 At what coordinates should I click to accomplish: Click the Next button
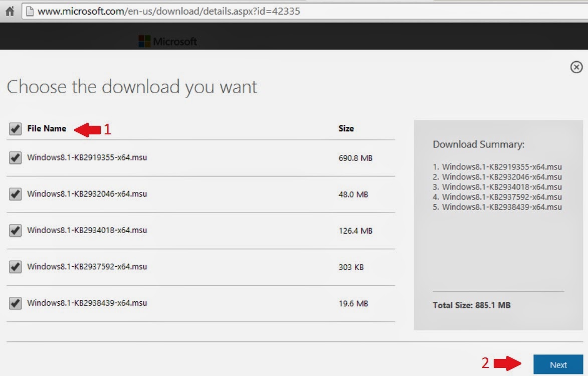click(x=558, y=364)
